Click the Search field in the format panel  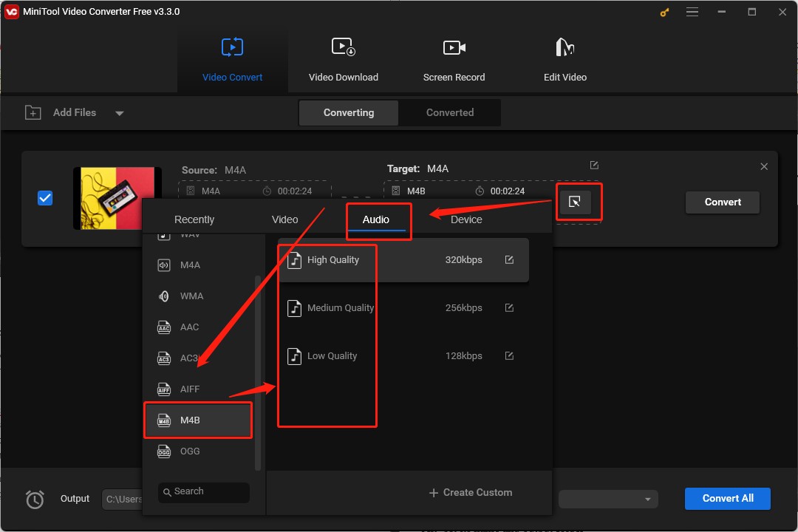click(203, 492)
